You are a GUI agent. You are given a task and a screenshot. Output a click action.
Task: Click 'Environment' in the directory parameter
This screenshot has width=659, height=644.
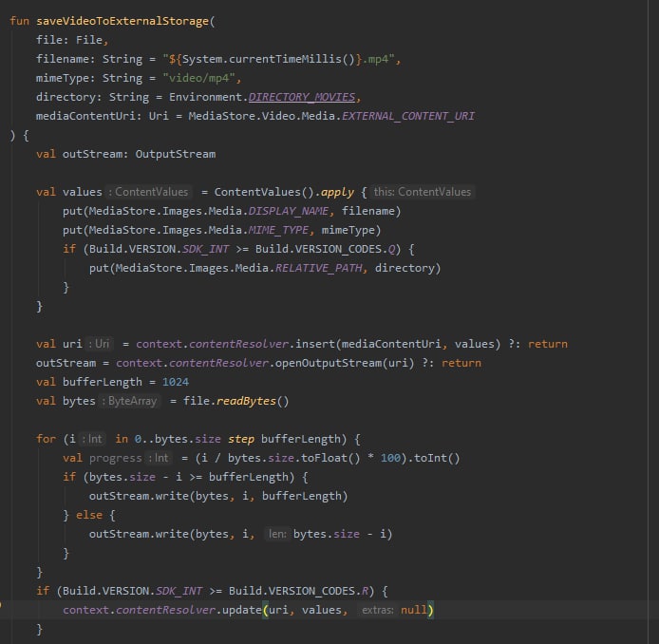click(205, 97)
